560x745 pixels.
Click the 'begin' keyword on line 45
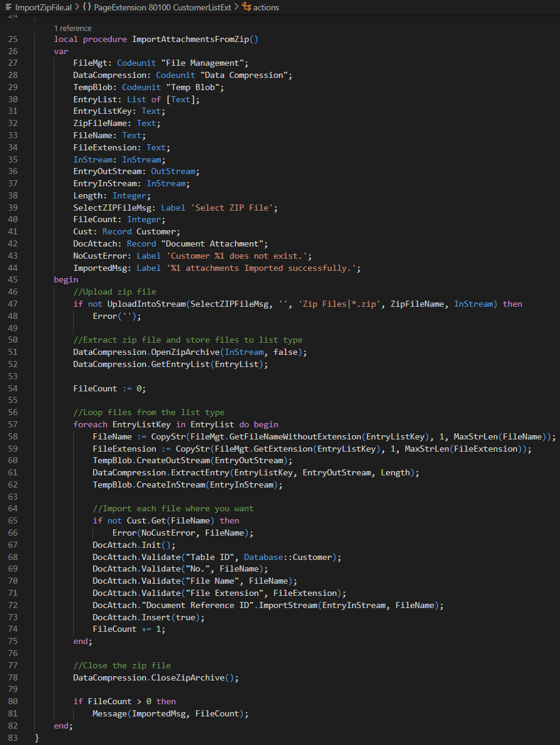(66, 279)
